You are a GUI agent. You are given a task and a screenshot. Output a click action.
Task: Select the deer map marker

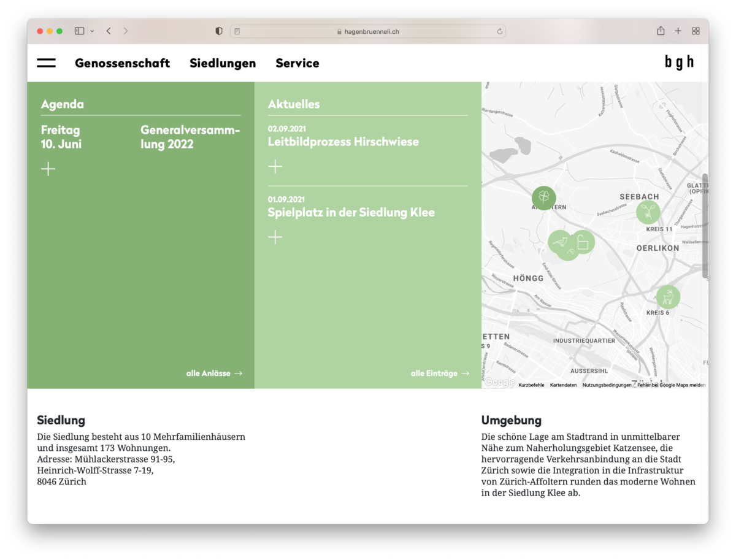click(668, 297)
